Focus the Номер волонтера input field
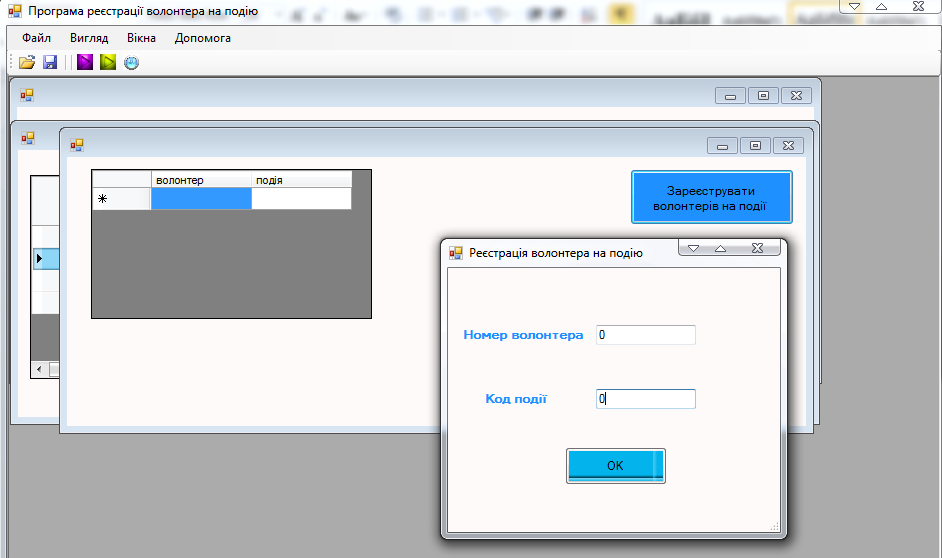 pyautogui.click(x=646, y=335)
